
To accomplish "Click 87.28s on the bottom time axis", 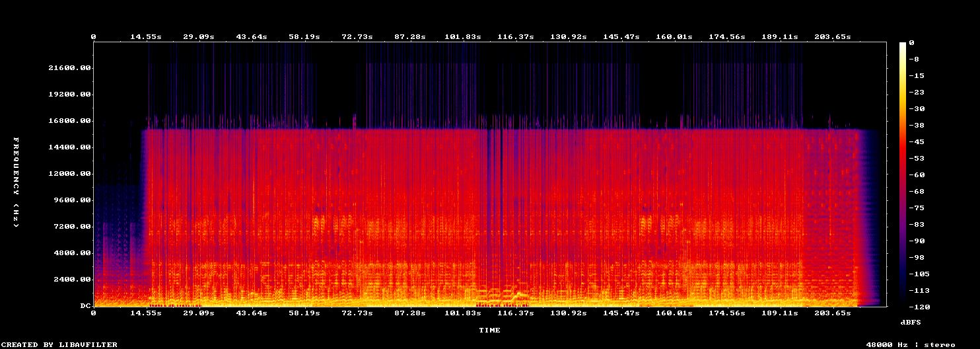I will (x=410, y=313).
